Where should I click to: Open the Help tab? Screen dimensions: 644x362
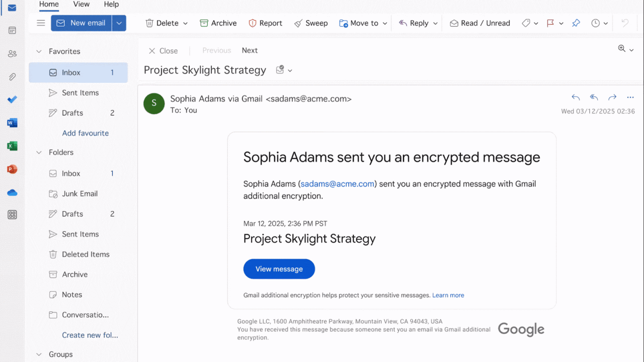111,5
